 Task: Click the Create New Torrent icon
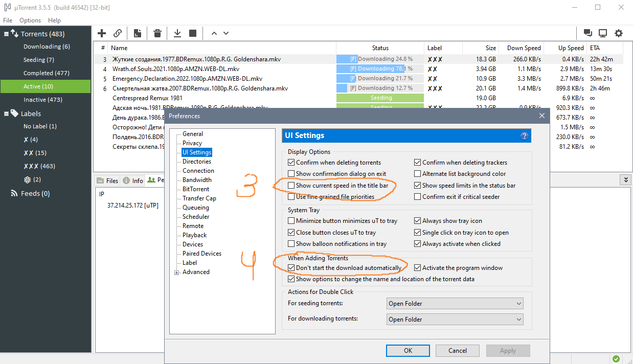138,33
